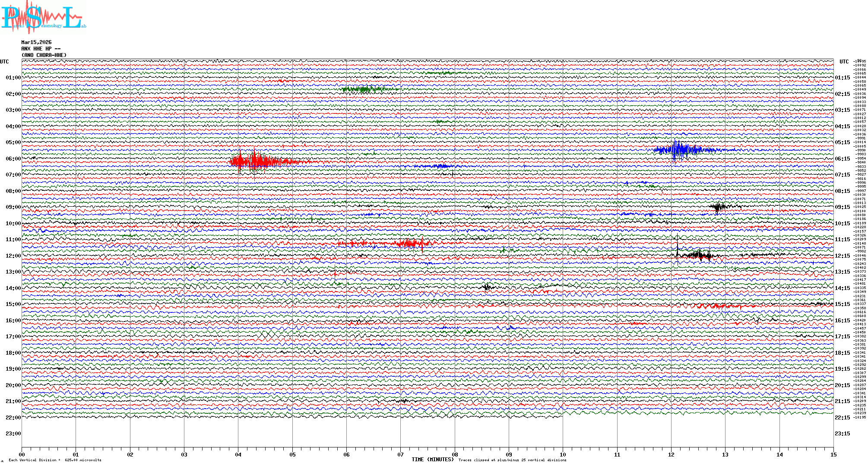
Task: Click the 22:15 label on right axis
Action: click(x=842, y=418)
